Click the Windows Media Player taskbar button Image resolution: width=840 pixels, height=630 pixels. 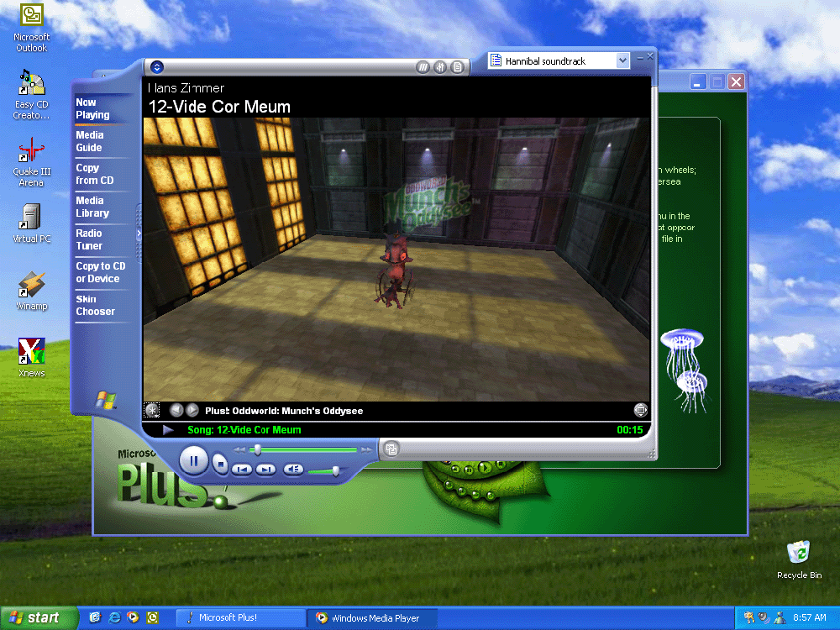coord(372,617)
